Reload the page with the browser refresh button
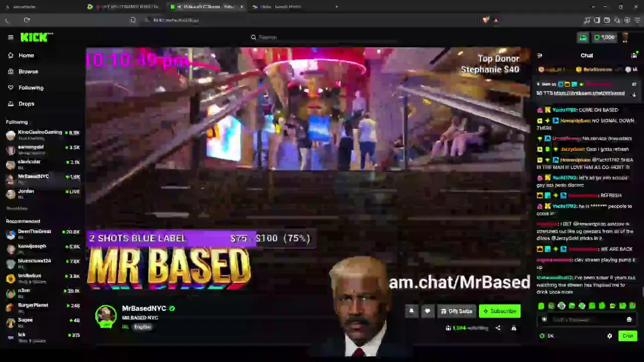Viewport: 644px width, 362px height. point(27,20)
